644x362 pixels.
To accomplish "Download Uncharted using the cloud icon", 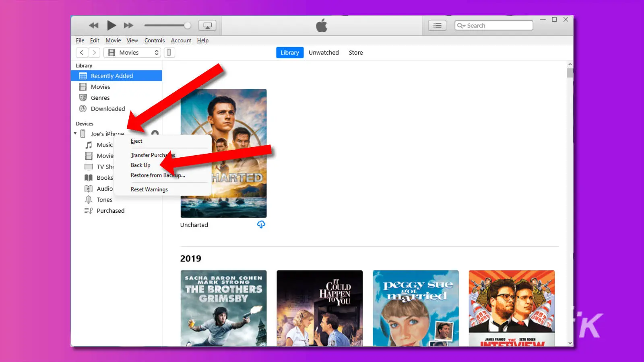I will tap(261, 224).
